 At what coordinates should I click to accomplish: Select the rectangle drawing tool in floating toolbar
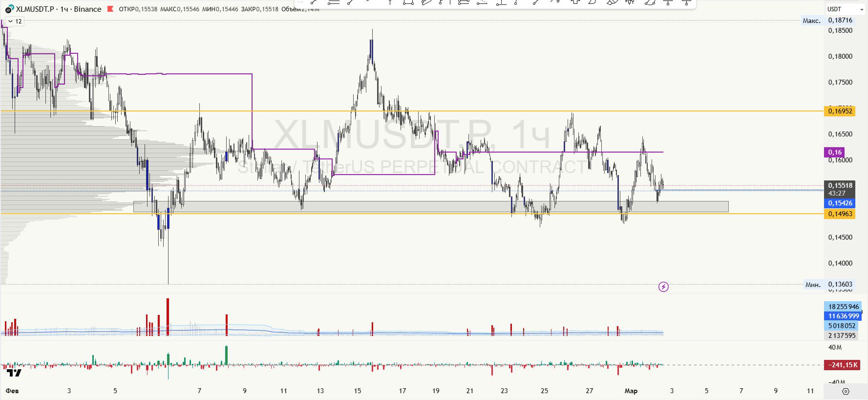pos(408,2)
